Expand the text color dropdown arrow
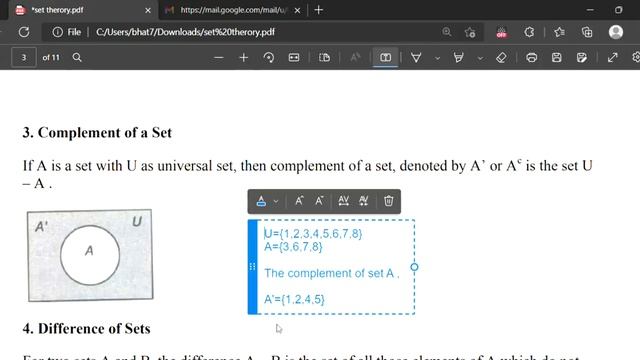This screenshot has height=360, width=640. point(276,201)
